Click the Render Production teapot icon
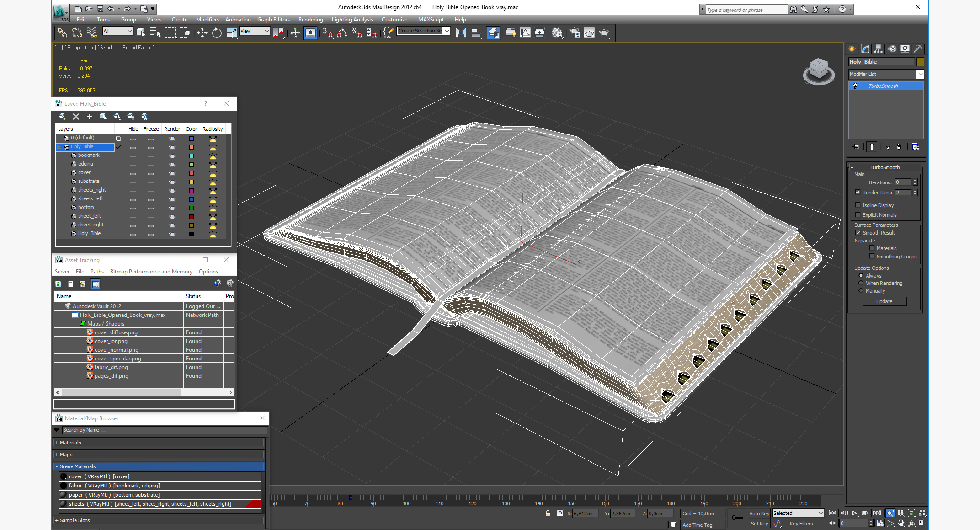Viewport: 980px width, 530px height. click(x=604, y=32)
